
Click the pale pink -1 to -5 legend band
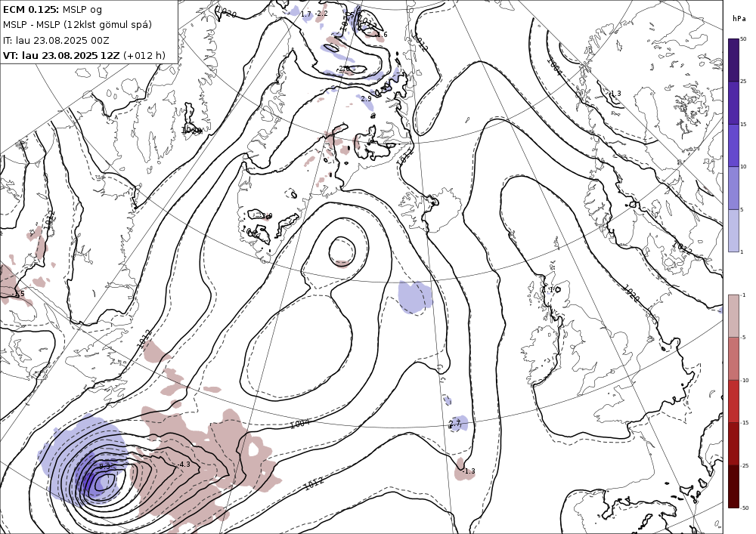point(733,316)
